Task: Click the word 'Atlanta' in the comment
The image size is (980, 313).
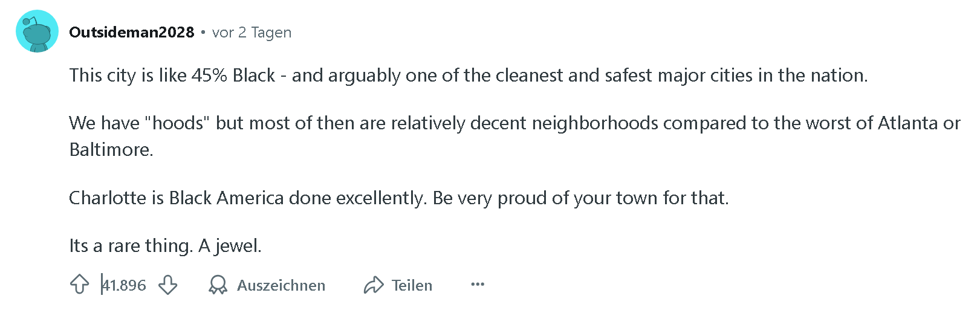Action: (907, 123)
